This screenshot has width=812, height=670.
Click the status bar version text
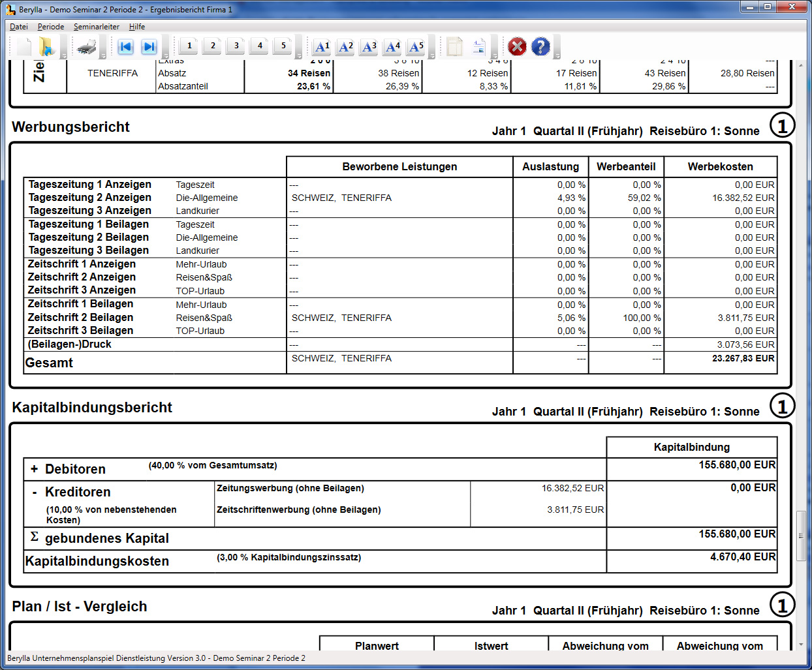[x=156, y=658]
